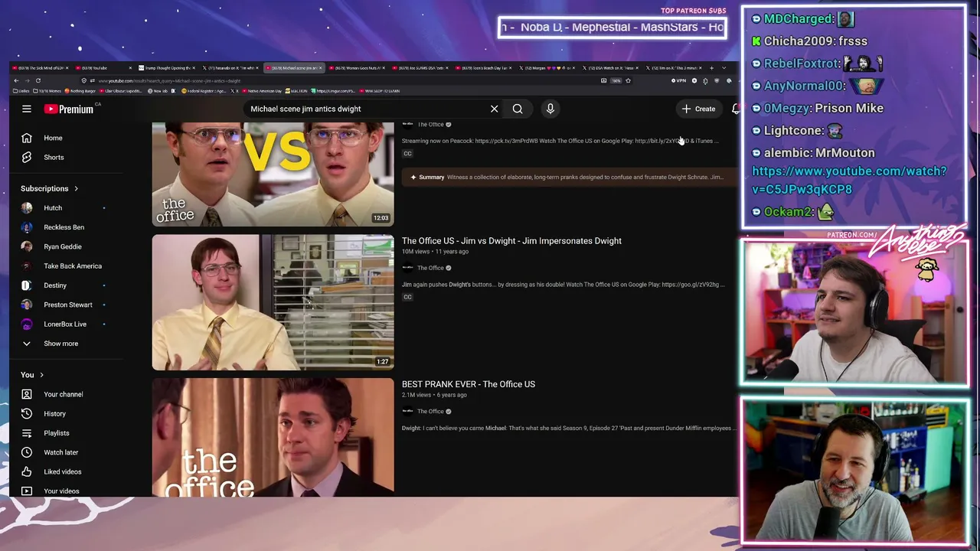Viewport: 980px width, 551px height.
Task: Click the Create button
Action: pyautogui.click(x=699, y=109)
